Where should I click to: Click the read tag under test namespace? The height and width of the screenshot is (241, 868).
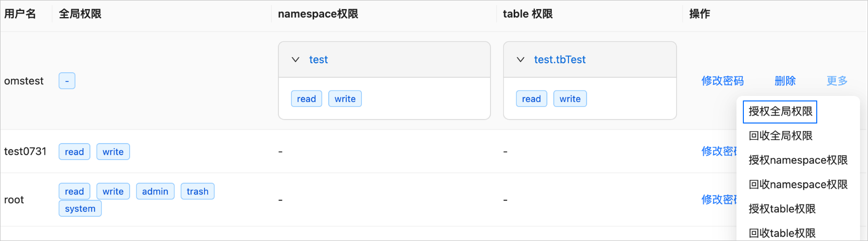tap(306, 99)
